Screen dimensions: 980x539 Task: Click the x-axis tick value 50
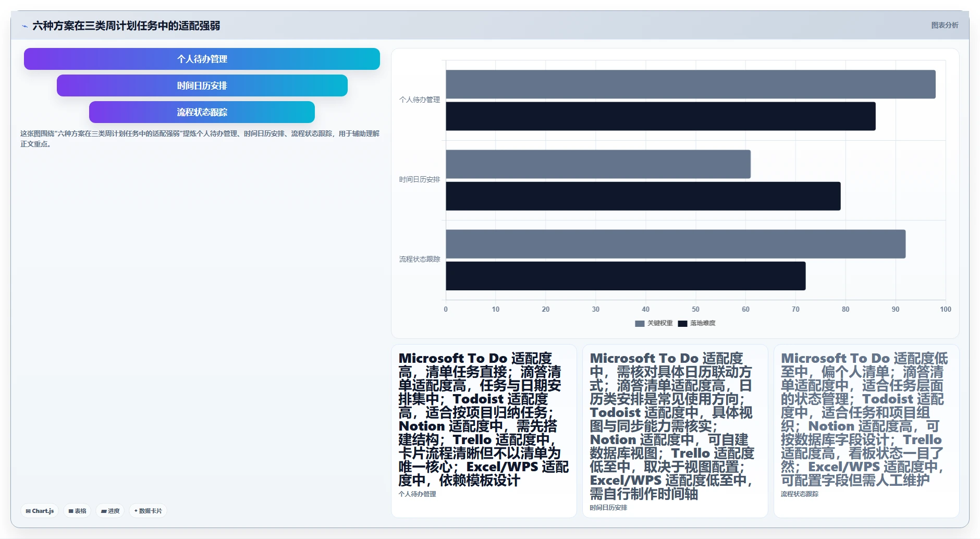point(695,309)
